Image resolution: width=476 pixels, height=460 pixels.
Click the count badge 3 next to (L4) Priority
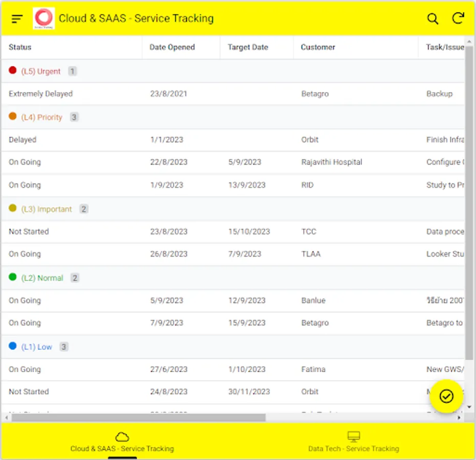pos(74,117)
